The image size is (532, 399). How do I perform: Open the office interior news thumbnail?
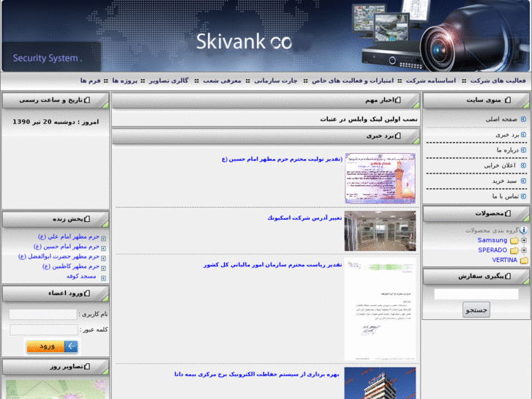(380, 231)
